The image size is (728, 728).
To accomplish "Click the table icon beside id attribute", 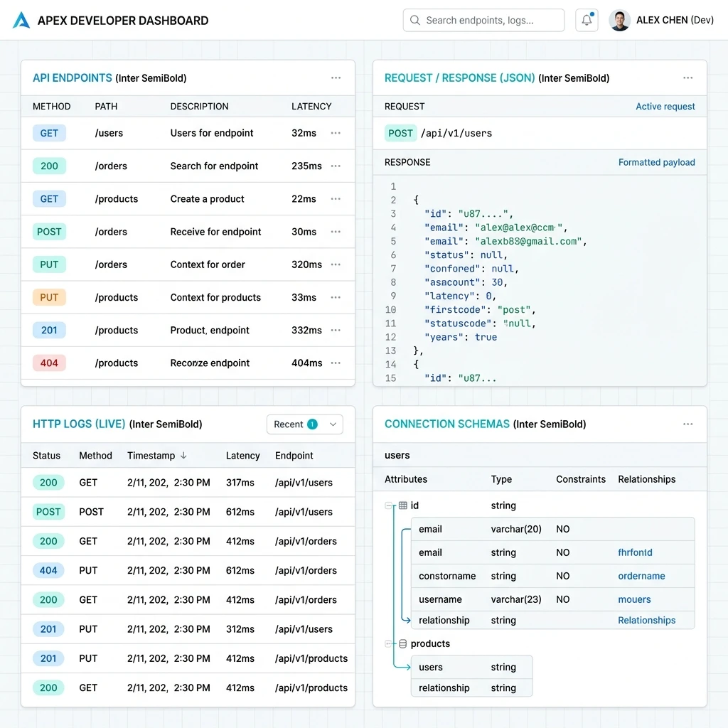I will point(403,505).
